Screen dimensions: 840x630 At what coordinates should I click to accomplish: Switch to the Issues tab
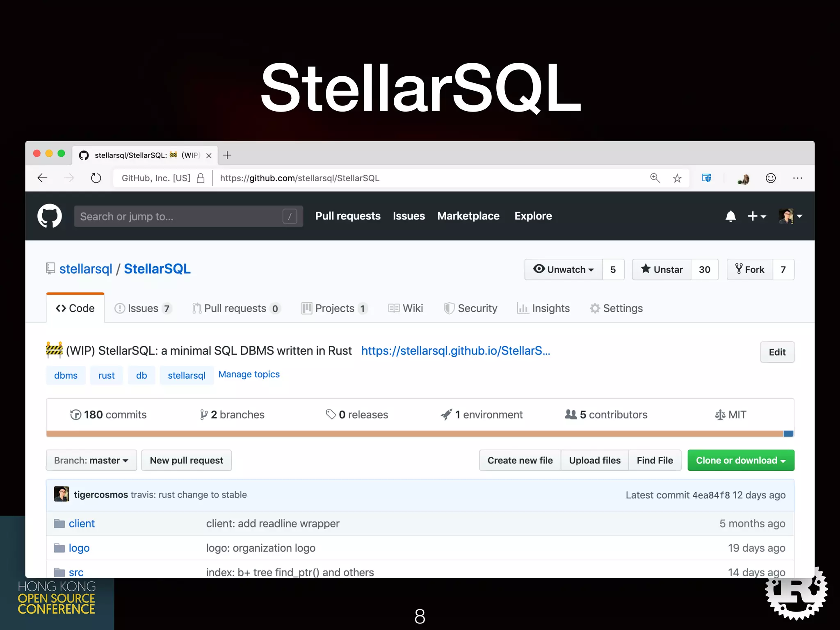pyautogui.click(x=143, y=308)
